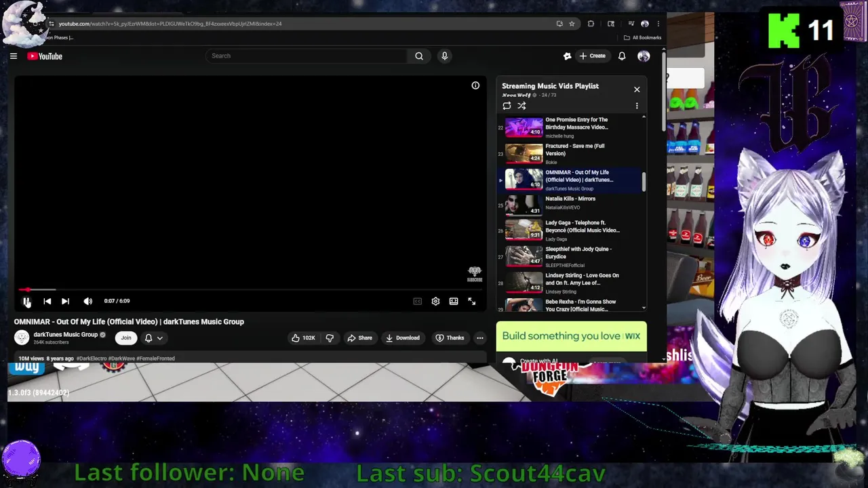This screenshot has width=868, height=488.
Task: Play Lindsey Stirling - Love Goes On and On
Action: 570,283
